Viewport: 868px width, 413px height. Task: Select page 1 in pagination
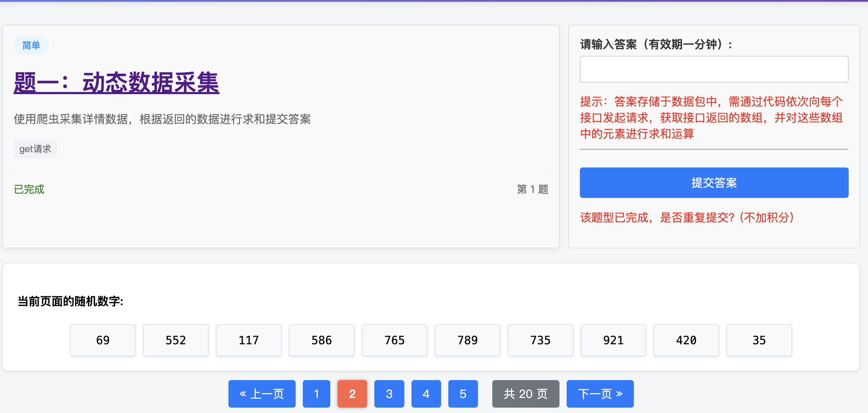tap(316, 394)
